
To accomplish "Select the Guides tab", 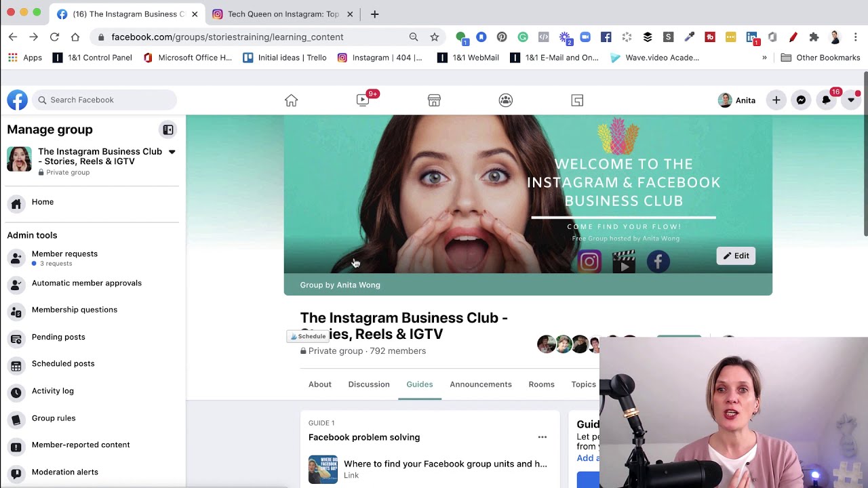I will (x=420, y=384).
